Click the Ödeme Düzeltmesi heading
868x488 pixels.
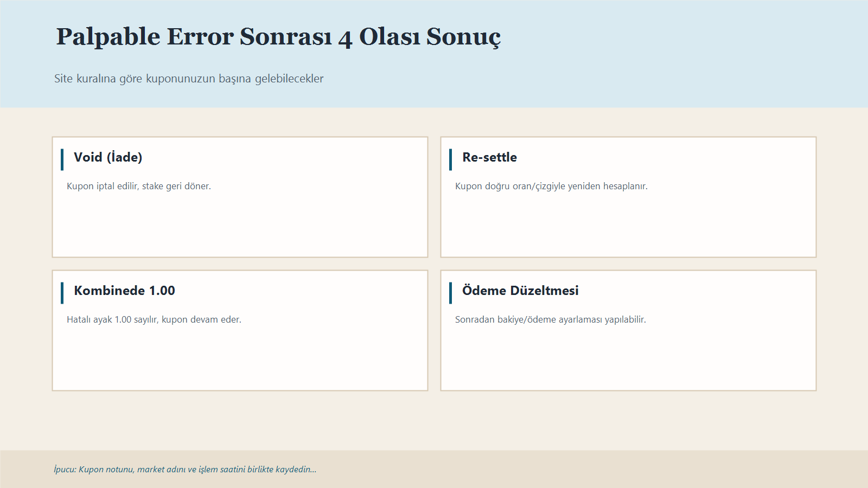click(520, 291)
